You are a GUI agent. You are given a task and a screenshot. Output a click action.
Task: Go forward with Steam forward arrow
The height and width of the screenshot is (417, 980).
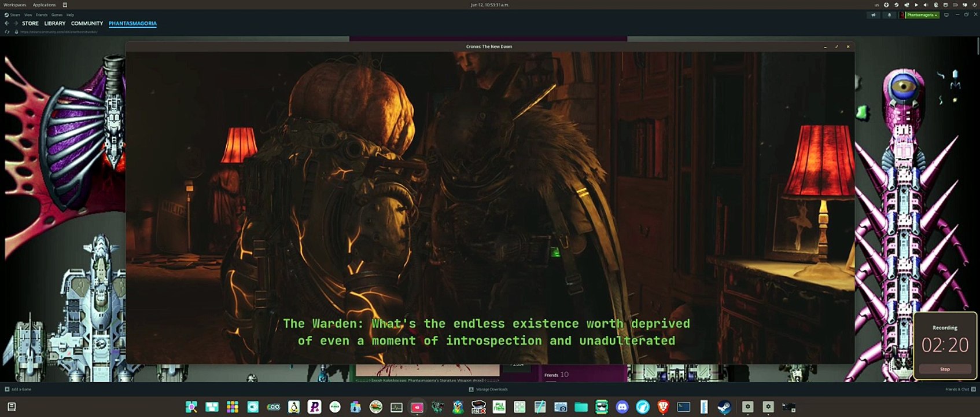16,24
